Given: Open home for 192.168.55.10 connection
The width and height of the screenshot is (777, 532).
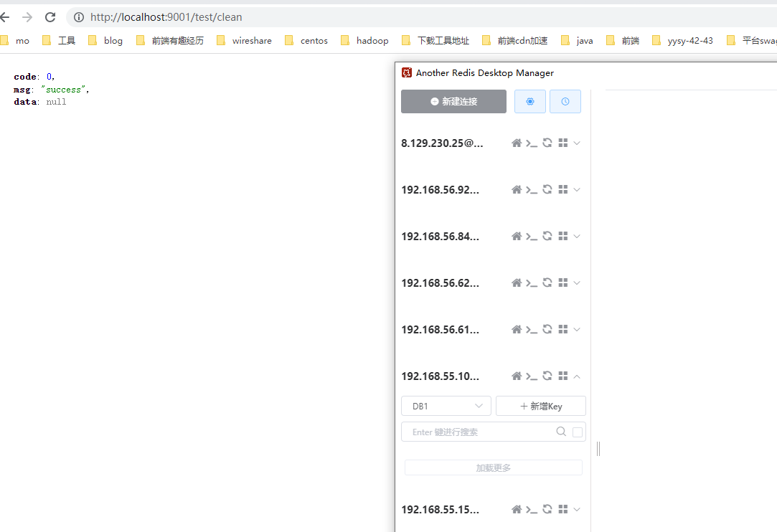Looking at the screenshot, I should pyautogui.click(x=517, y=376).
